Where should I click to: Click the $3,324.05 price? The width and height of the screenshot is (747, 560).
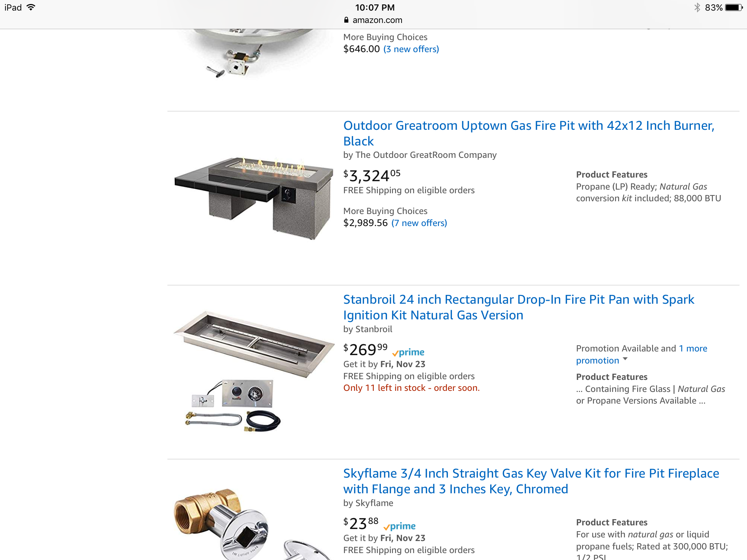[372, 176]
